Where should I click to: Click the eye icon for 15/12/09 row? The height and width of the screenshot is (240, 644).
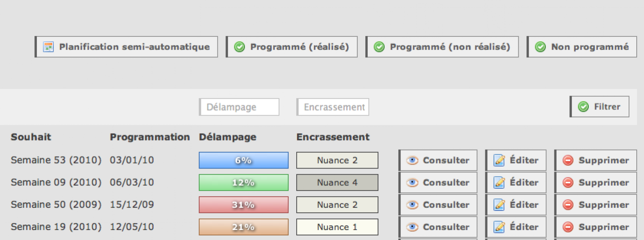[412, 205]
